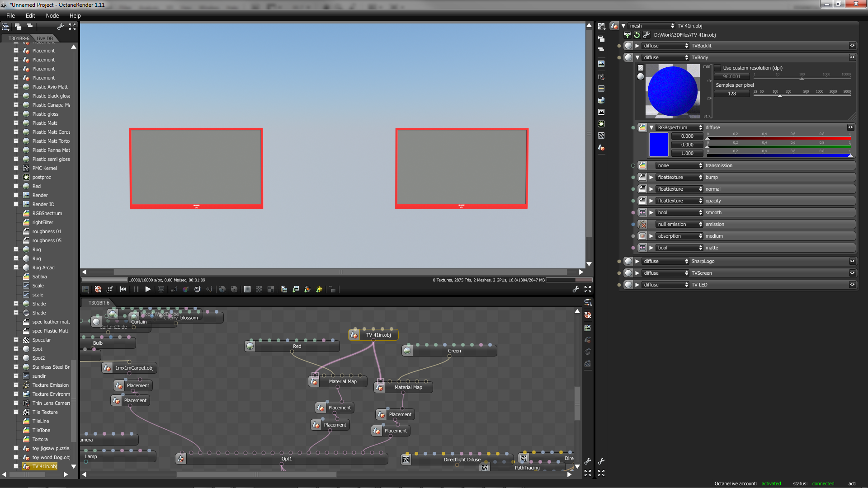Restart render with rewind icon
Image resolution: width=868 pixels, height=488 pixels.
click(123, 289)
